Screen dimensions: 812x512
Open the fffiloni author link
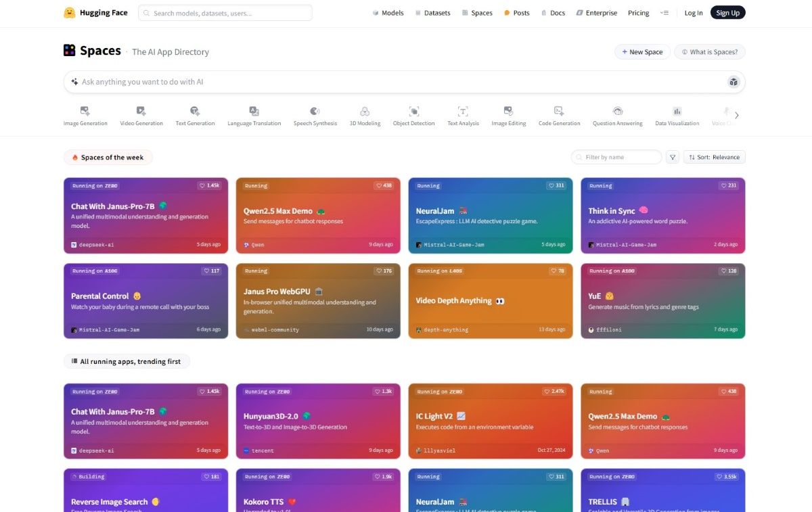[x=604, y=330]
